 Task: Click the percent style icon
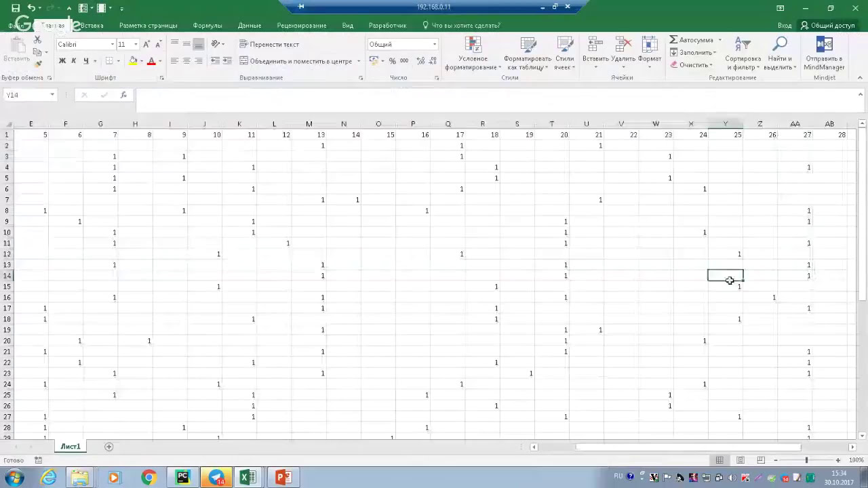[x=392, y=61]
